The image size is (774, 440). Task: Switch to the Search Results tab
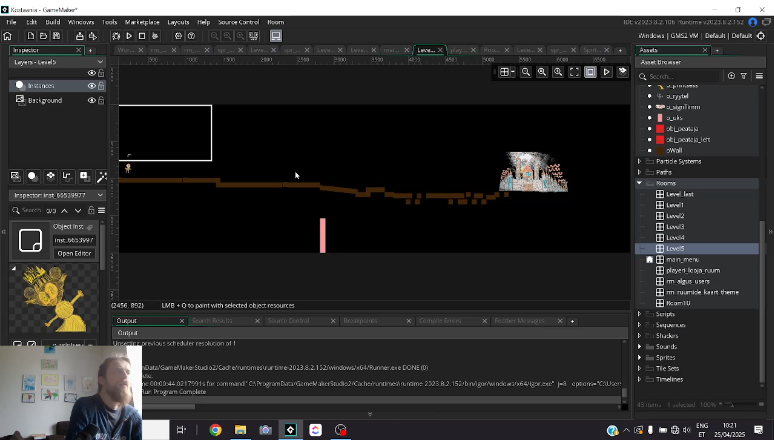tap(212, 321)
